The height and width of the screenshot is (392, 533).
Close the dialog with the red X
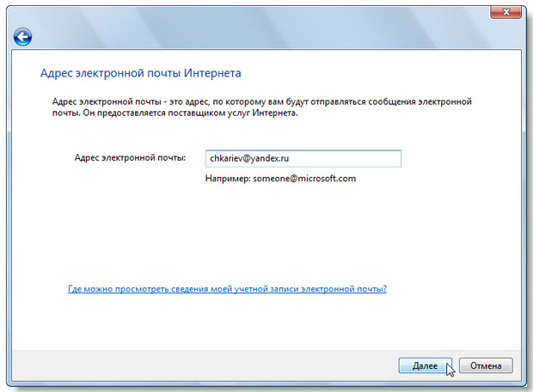505,12
